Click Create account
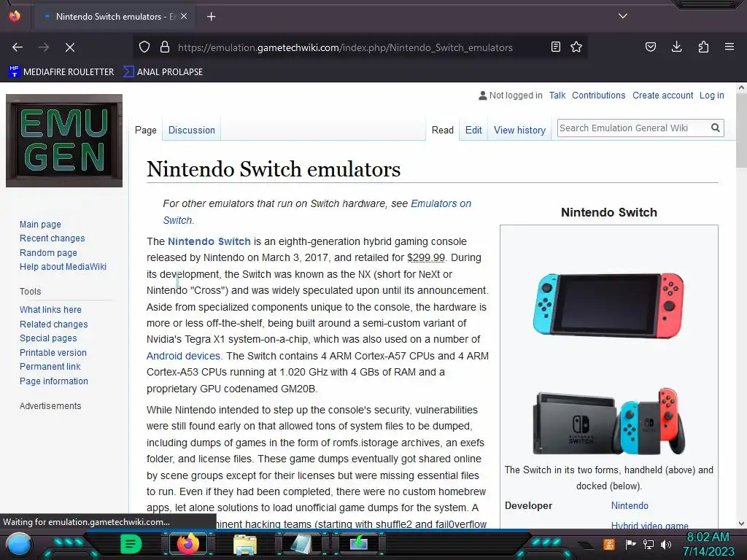Image resolution: width=747 pixels, height=560 pixels. tap(662, 96)
